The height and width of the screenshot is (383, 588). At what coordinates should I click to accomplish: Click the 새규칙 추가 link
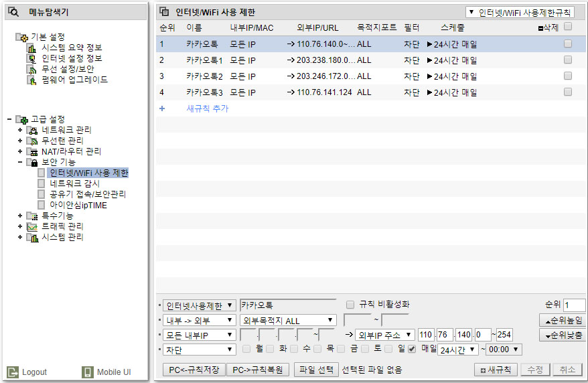click(x=208, y=108)
